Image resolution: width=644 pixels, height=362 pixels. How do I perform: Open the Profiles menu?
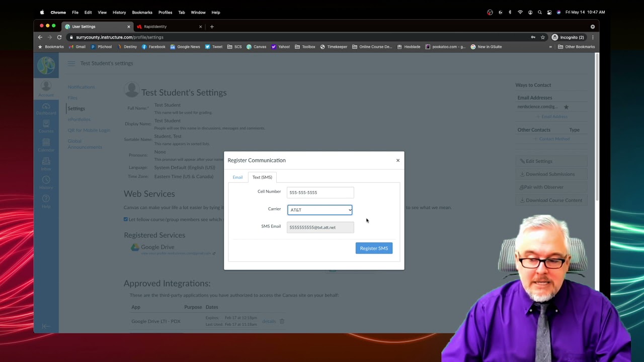pyautogui.click(x=165, y=12)
